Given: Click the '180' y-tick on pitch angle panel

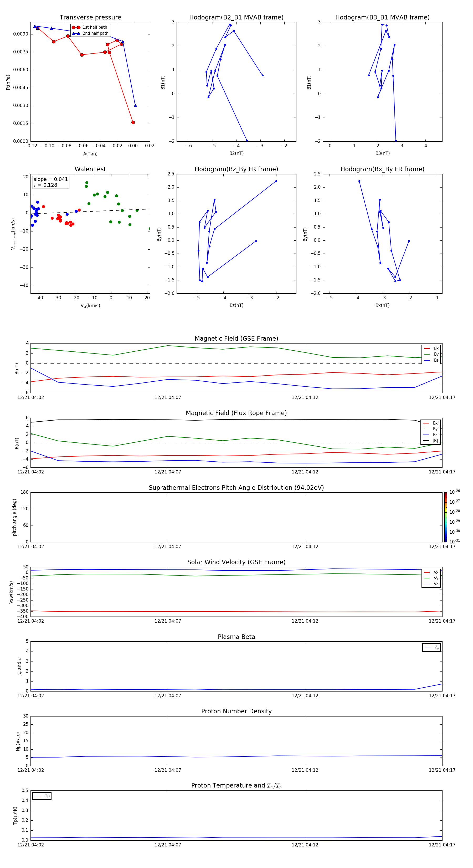Looking at the screenshot, I should tap(25, 492).
